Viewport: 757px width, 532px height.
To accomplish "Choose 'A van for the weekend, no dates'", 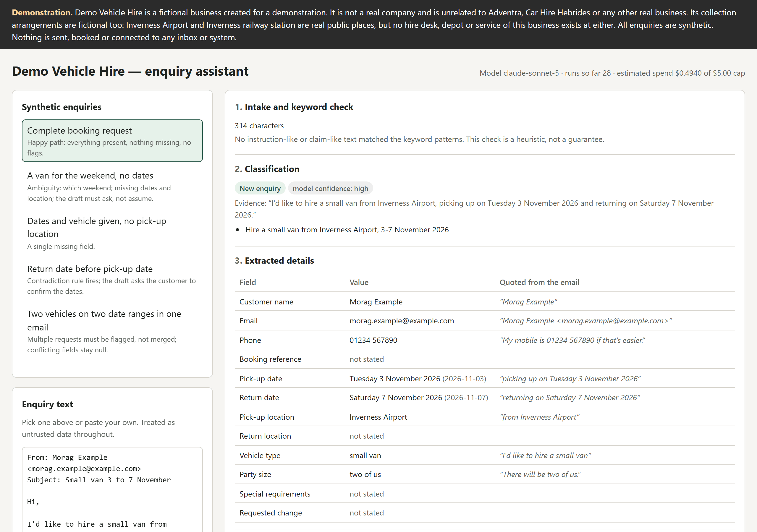I will click(112, 186).
